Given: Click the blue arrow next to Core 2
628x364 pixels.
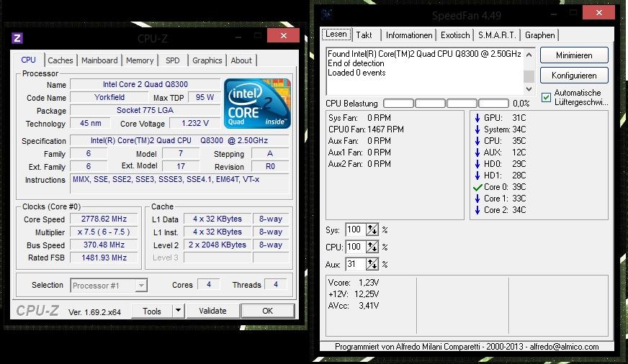Looking at the screenshot, I should [477, 210].
